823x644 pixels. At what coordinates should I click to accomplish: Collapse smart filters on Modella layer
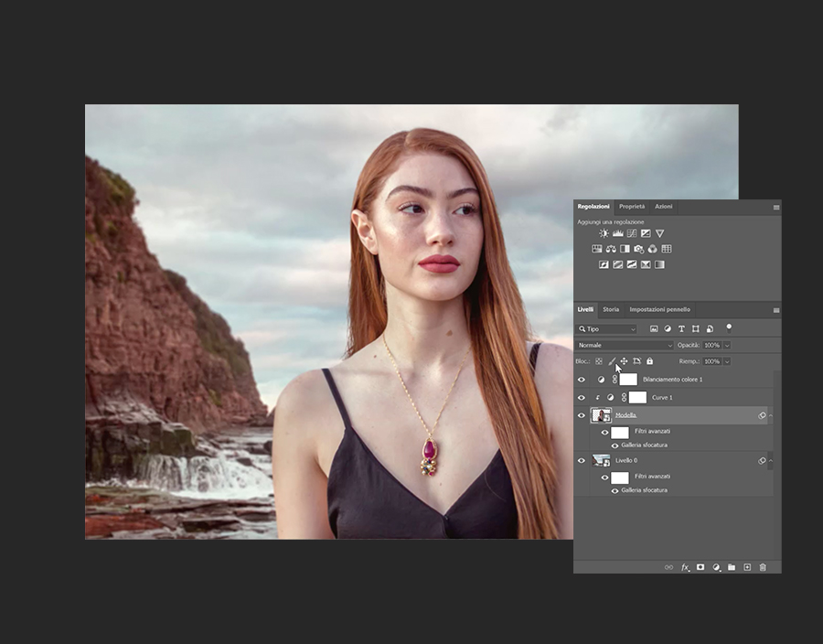[x=771, y=415]
